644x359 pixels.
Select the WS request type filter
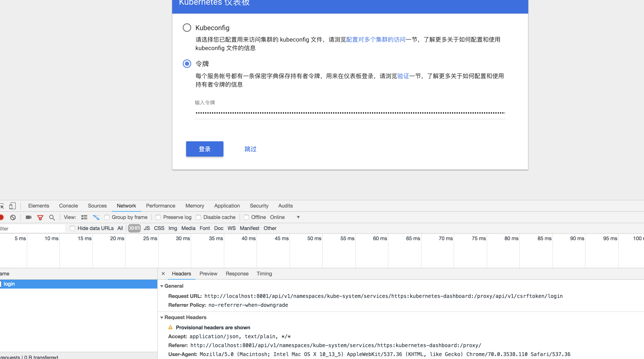pos(231,228)
